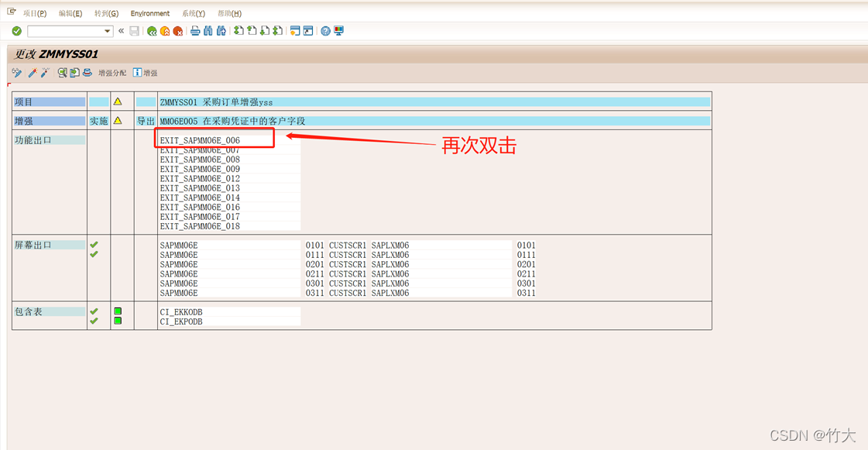Go to First Page icon

[x=238, y=31]
